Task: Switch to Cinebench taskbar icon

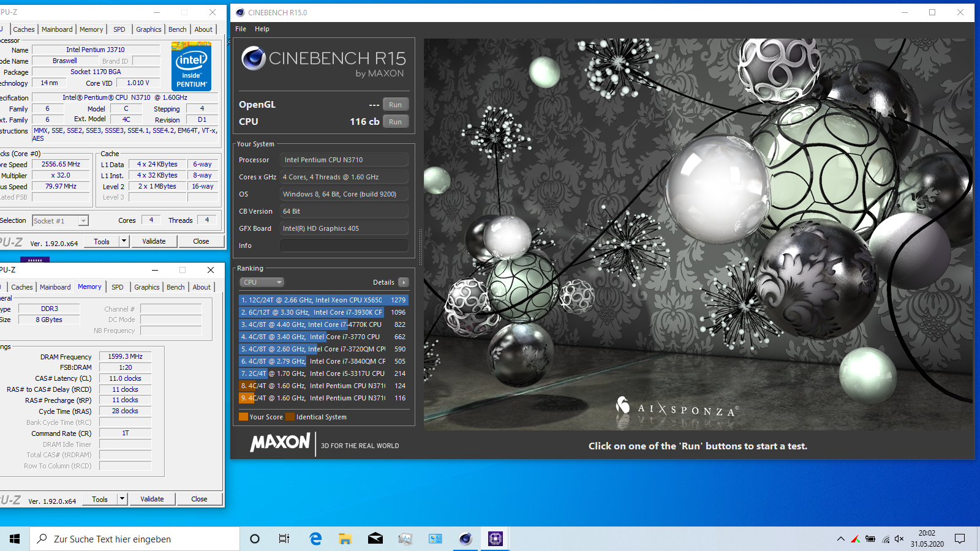Action: [466, 539]
